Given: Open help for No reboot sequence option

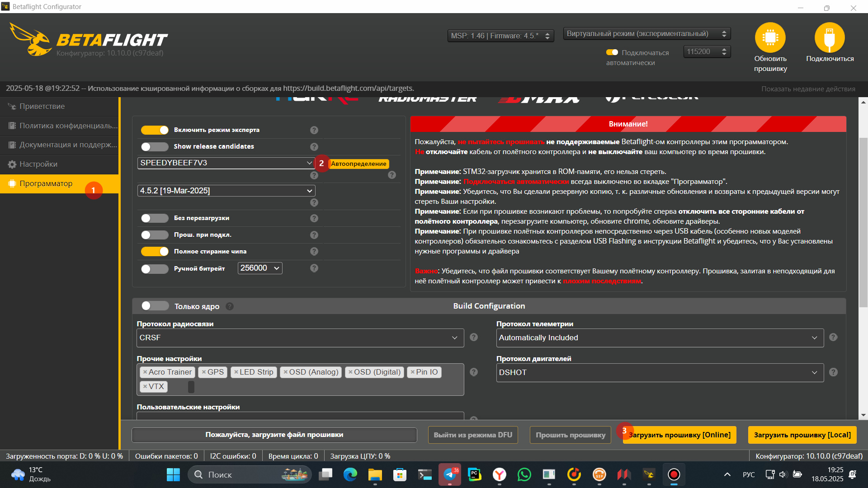Looking at the screenshot, I should [314, 218].
